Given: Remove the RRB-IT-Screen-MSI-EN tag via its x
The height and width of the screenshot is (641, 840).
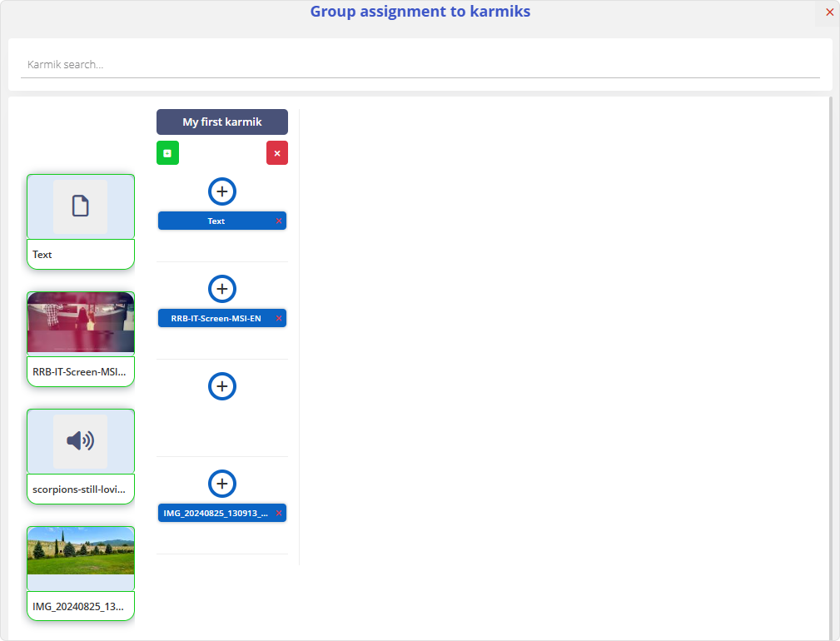Looking at the screenshot, I should coord(279,318).
